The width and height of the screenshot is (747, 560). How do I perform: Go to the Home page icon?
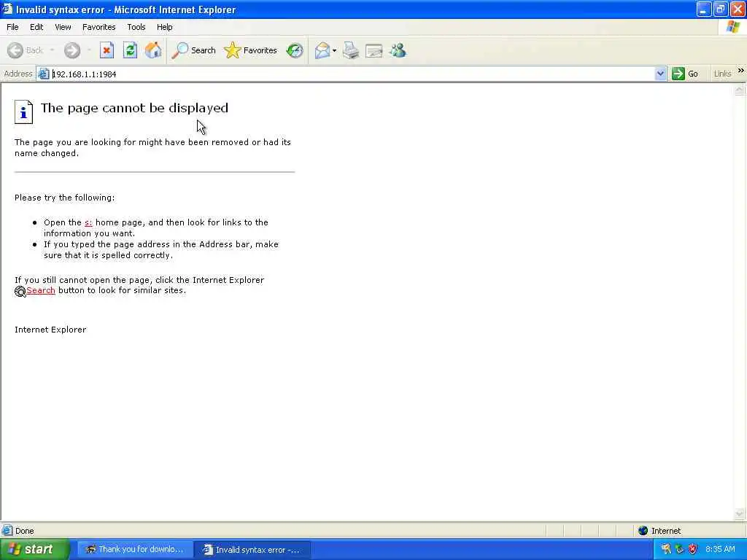click(x=153, y=50)
